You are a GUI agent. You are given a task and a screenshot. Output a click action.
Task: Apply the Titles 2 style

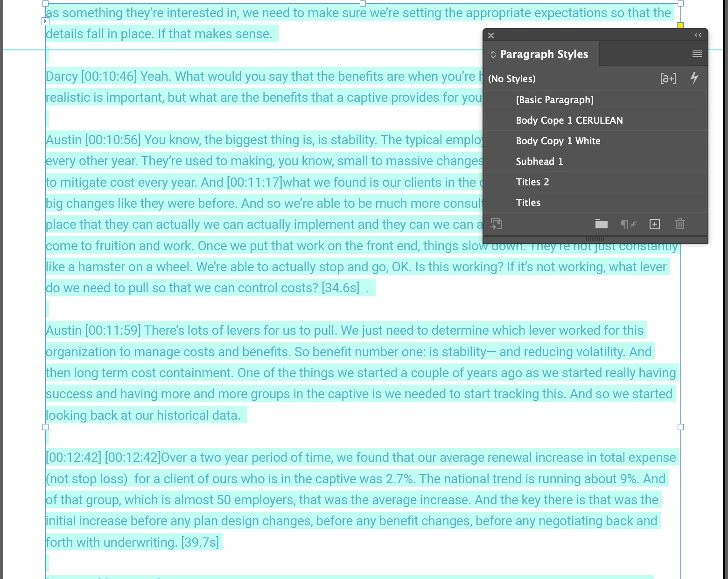[595, 182]
